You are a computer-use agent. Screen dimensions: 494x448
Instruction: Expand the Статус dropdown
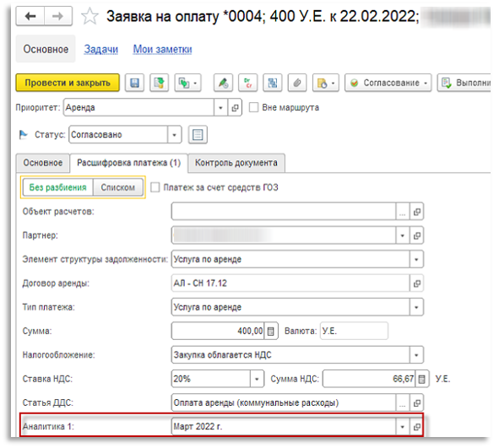(174, 135)
